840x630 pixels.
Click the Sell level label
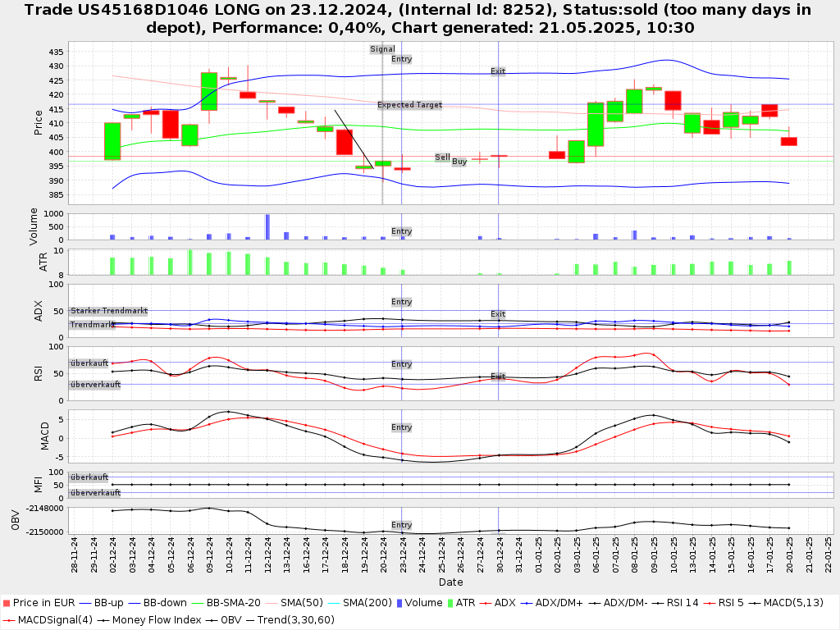click(442, 157)
